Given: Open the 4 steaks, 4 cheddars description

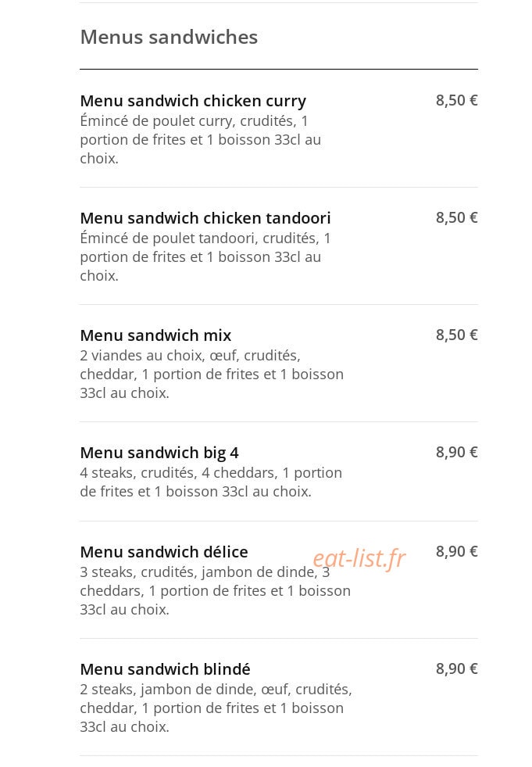Looking at the screenshot, I should pos(211,482).
